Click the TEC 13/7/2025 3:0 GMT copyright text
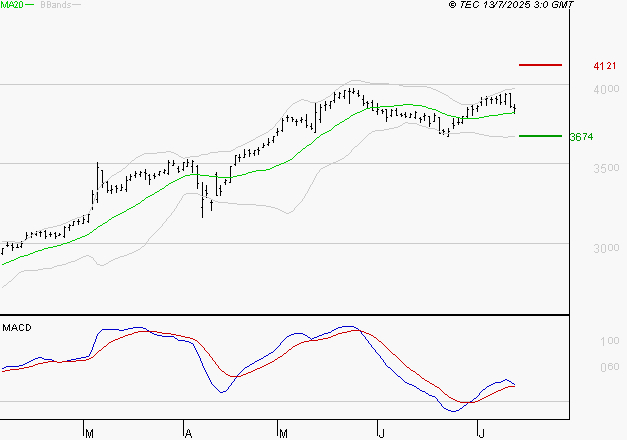 [511, 5]
